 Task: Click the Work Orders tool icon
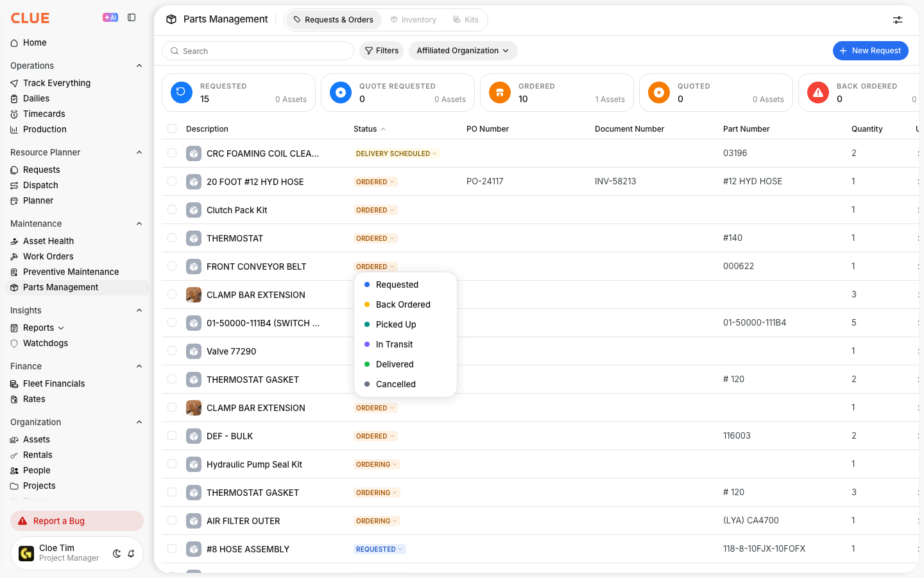tap(14, 257)
